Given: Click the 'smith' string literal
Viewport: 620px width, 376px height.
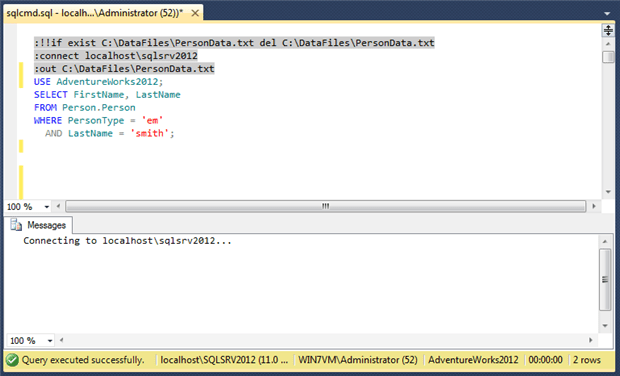Looking at the screenshot, I should 149,133.
